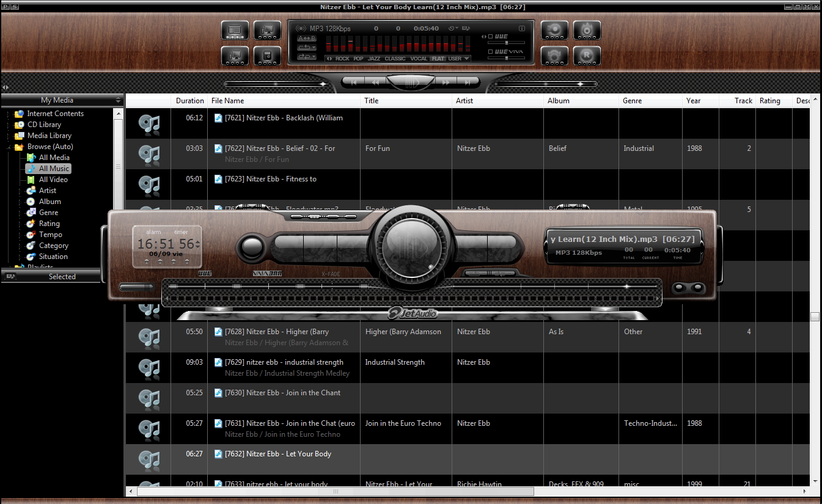This screenshot has height=504, width=822.
Task: Adjust the BBE level slider
Action: coord(506,43)
